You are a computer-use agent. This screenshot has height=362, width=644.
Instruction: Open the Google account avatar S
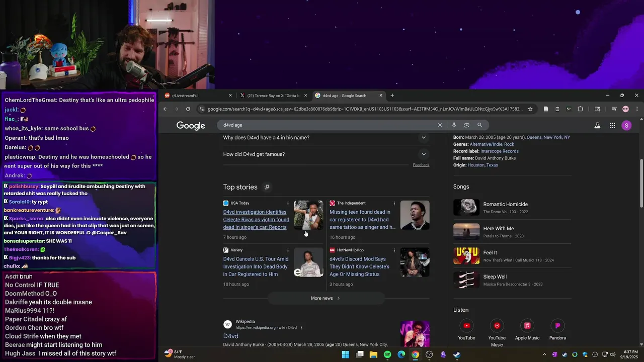click(x=626, y=126)
